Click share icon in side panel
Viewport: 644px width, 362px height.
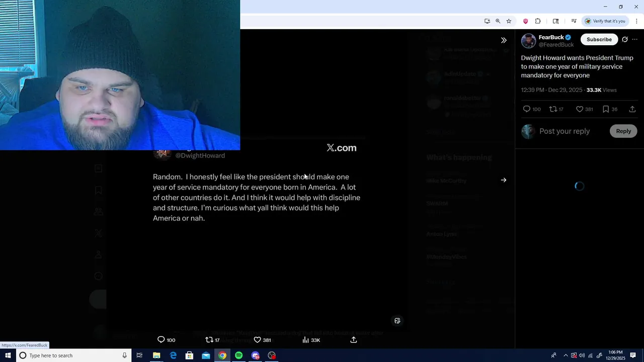[632, 109]
